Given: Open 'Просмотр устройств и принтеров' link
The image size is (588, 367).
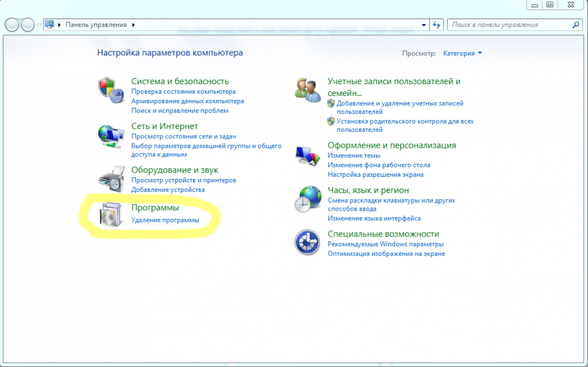Looking at the screenshot, I should pos(184,180).
